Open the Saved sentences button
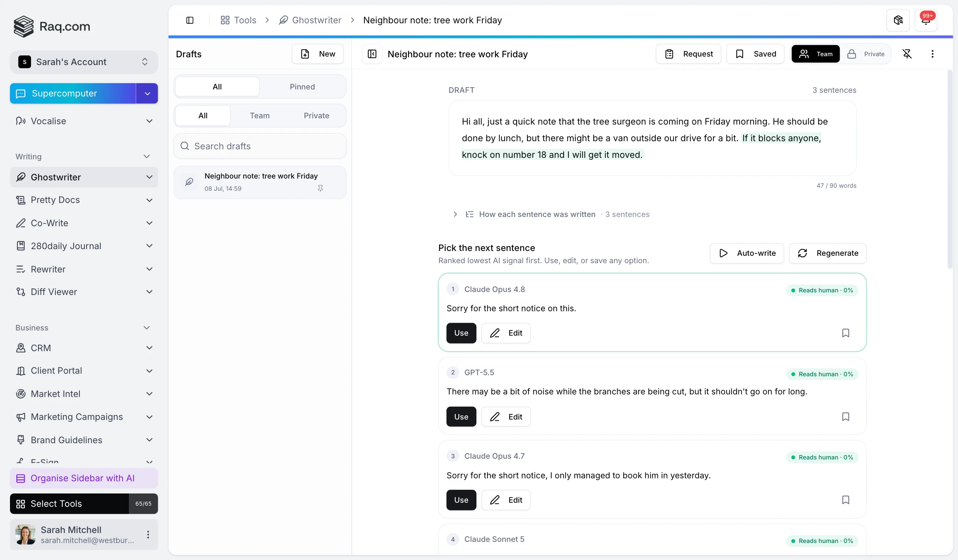Image resolution: width=958 pixels, height=560 pixels. (755, 54)
